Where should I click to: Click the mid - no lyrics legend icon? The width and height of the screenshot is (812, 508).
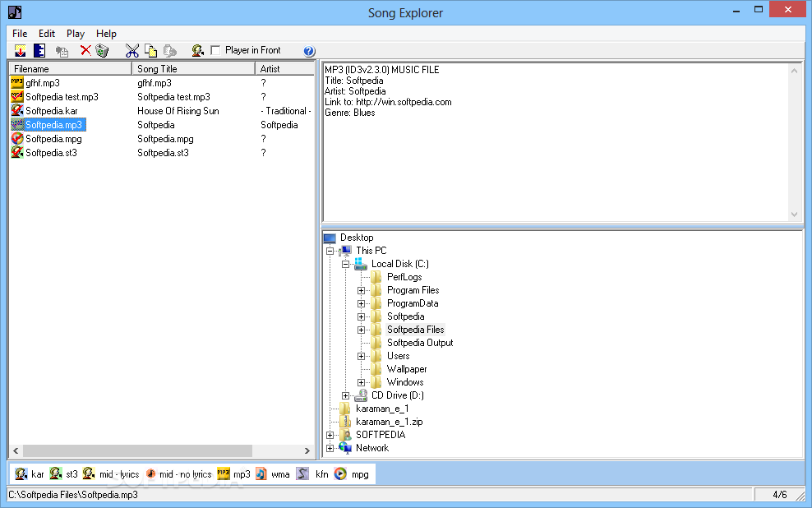150,473
